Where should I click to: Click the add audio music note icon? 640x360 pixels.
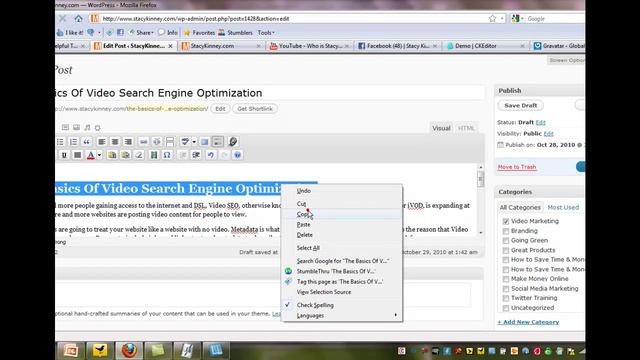87,128
